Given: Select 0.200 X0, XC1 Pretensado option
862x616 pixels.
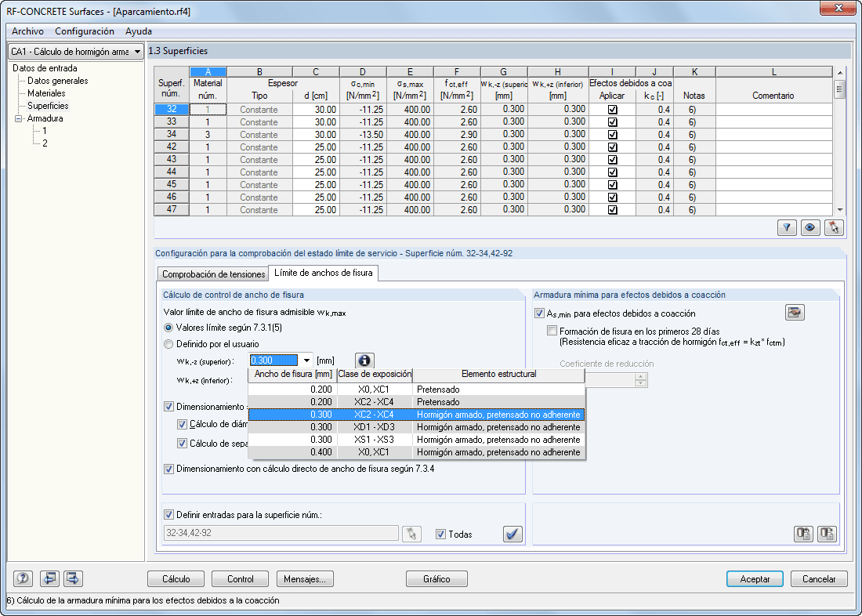Looking at the screenshot, I should pyautogui.click(x=417, y=390).
